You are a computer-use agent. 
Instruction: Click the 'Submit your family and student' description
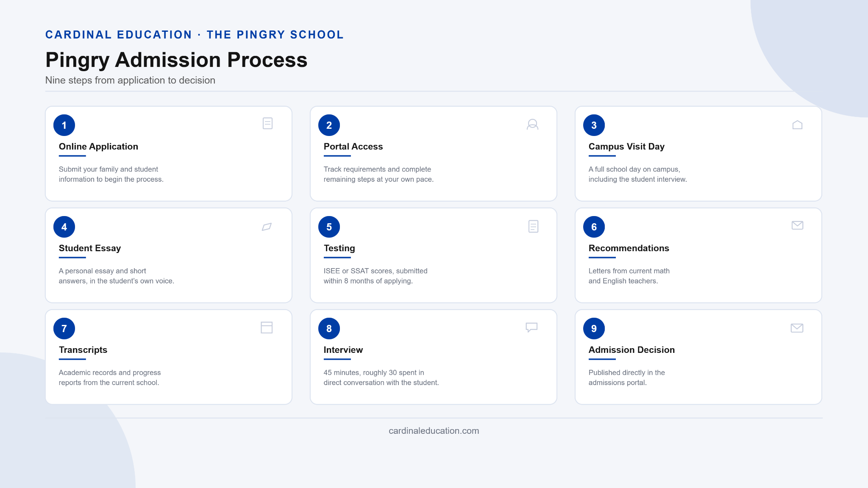[x=111, y=174]
